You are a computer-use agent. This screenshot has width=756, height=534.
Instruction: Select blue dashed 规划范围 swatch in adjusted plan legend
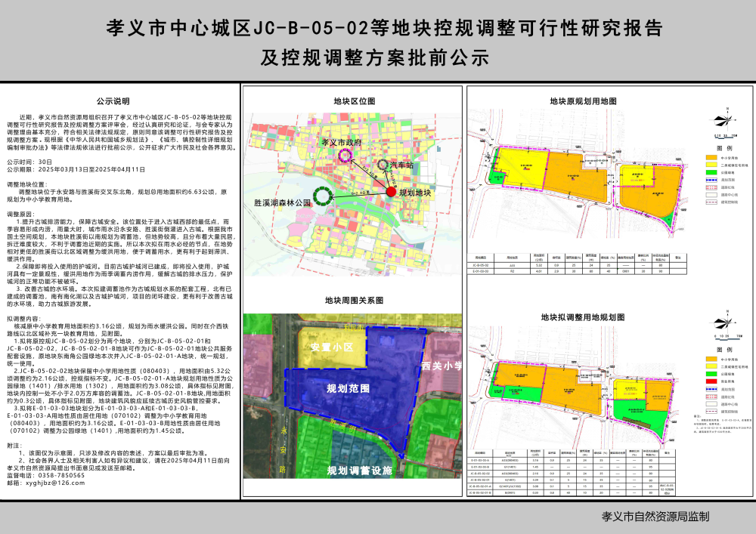(711, 389)
